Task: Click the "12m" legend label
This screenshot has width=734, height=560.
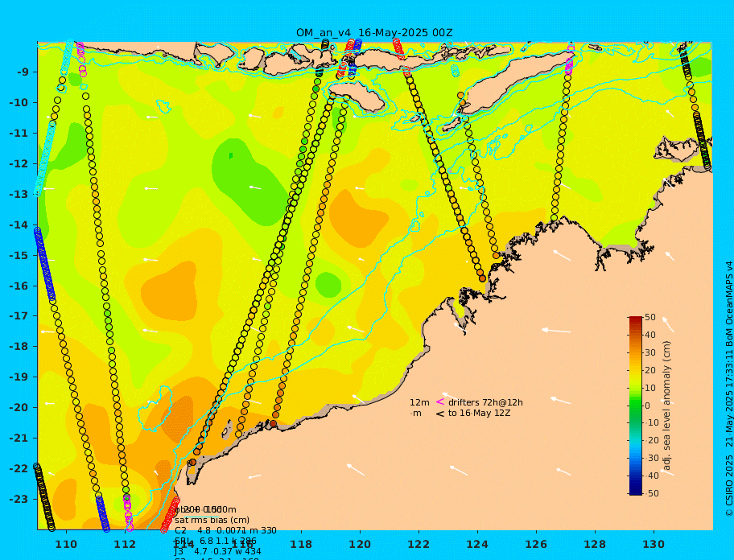Action: 419,402
